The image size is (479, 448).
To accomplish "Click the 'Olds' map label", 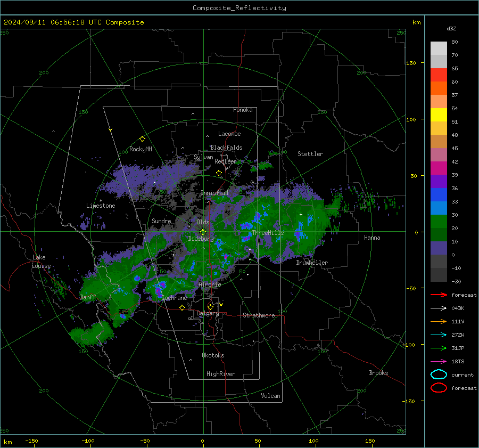I will click(203, 222).
